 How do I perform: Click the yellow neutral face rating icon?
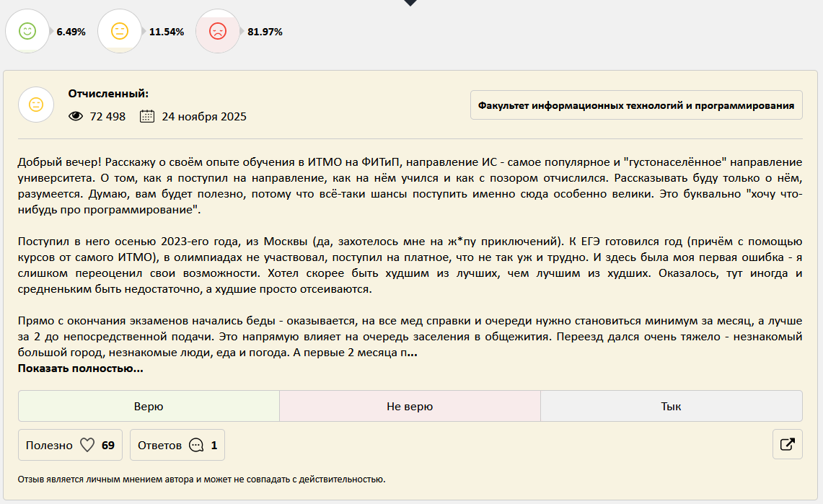(120, 32)
